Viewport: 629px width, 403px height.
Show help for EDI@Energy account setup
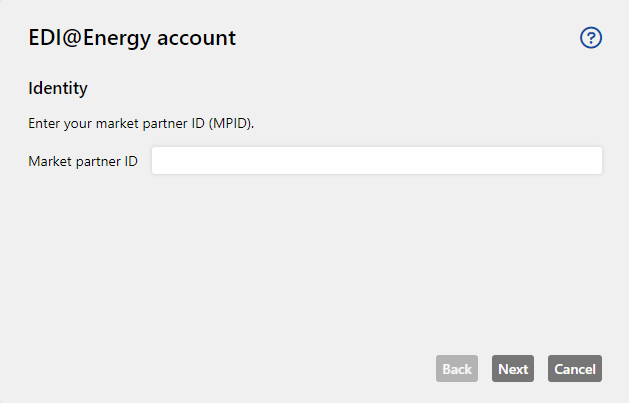click(x=591, y=38)
